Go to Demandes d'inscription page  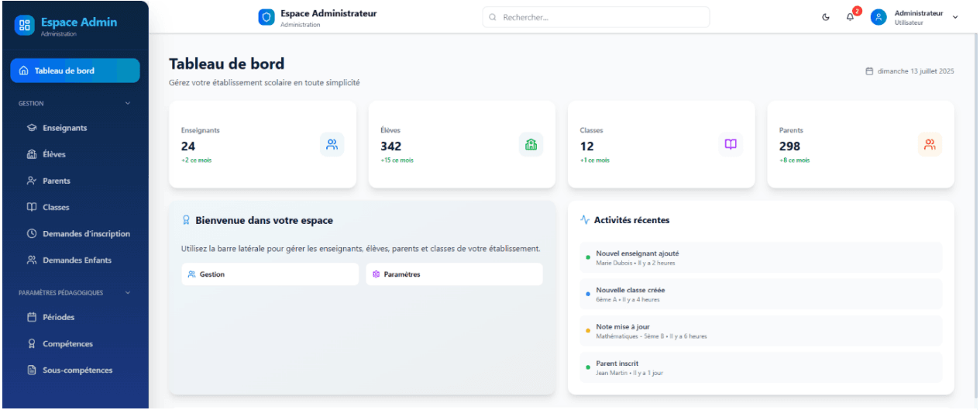[86, 233]
